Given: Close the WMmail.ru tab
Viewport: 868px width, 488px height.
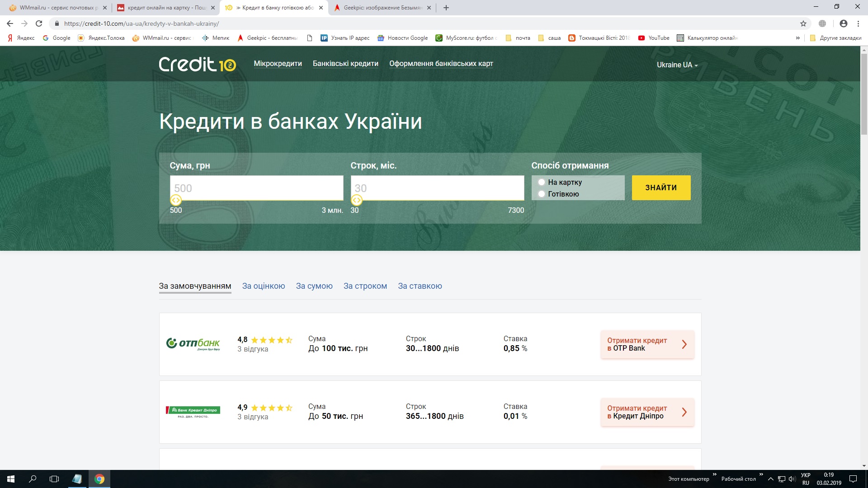Looking at the screenshot, I should click(105, 8).
